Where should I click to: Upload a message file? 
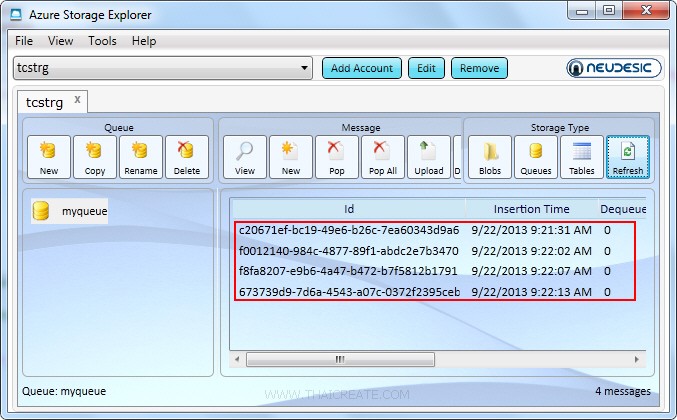[429, 157]
